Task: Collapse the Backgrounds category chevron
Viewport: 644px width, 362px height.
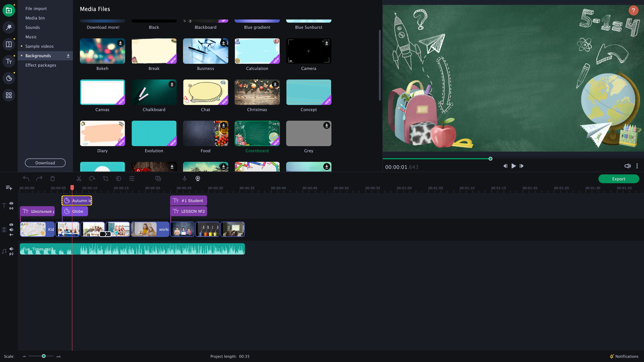Action: coord(68,56)
